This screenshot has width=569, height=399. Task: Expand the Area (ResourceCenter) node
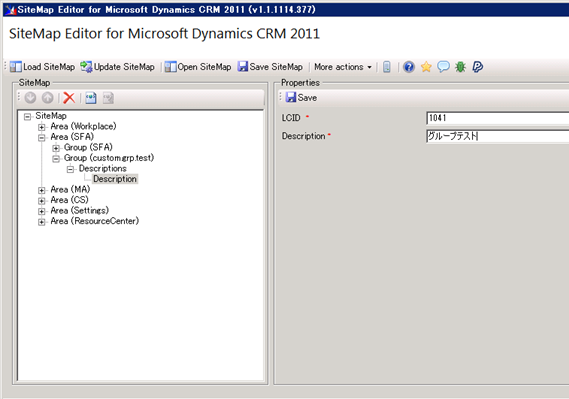(x=42, y=222)
